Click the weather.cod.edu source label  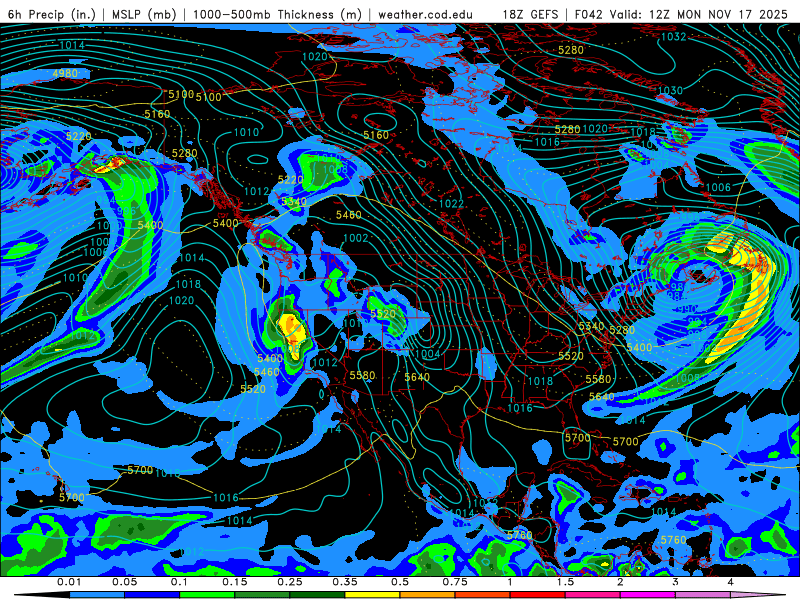(x=425, y=14)
